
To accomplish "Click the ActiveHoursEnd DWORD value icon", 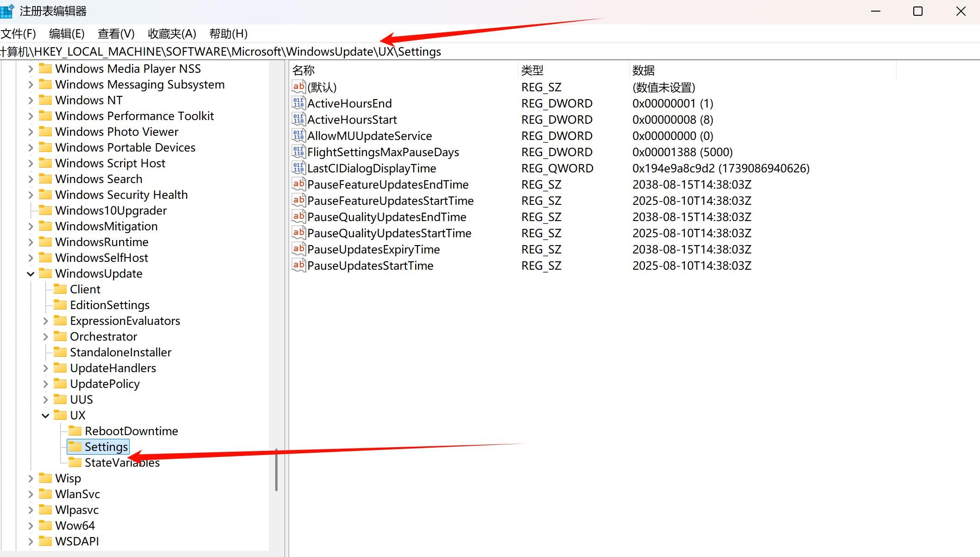I will point(298,103).
